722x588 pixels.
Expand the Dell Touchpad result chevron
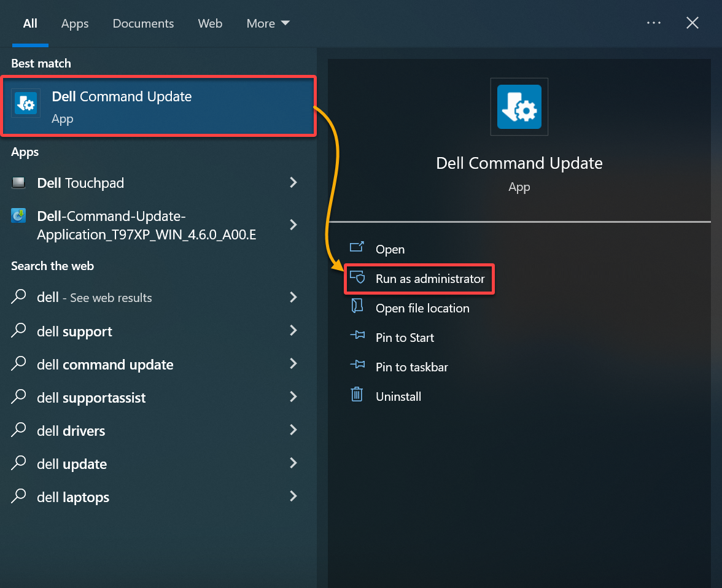[293, 182]
